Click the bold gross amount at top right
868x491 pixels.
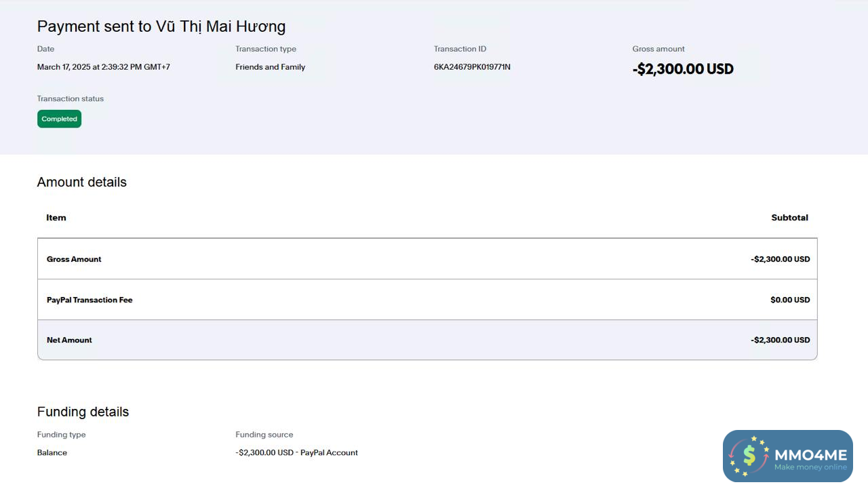(682, 69)
